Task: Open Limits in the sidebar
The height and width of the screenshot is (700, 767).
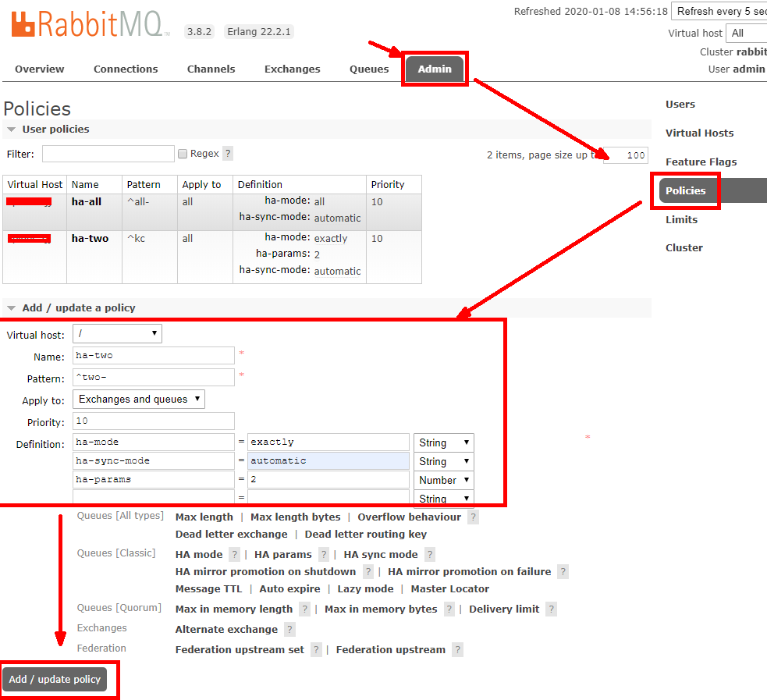Action: [681, 219]
